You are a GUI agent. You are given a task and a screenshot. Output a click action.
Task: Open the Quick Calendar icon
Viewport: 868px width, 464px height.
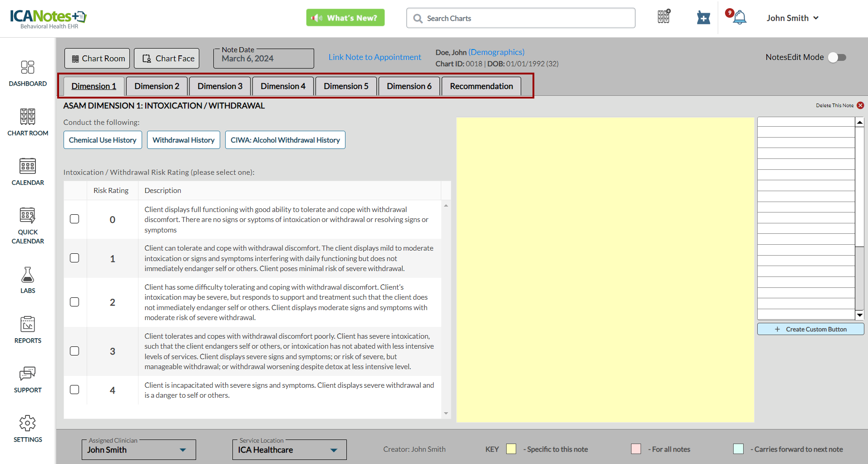click(x=28, y=216)
